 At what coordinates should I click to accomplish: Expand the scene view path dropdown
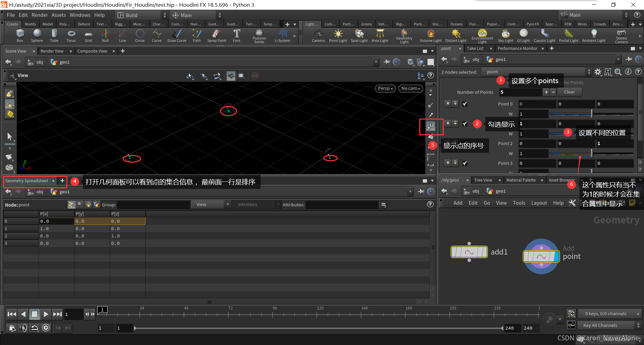[376, 62]
